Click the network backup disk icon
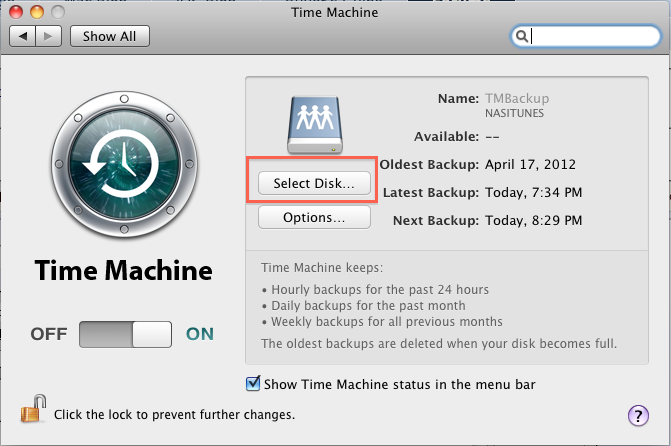The height and width of the screenshot is (446, 671). click(315, 124)
